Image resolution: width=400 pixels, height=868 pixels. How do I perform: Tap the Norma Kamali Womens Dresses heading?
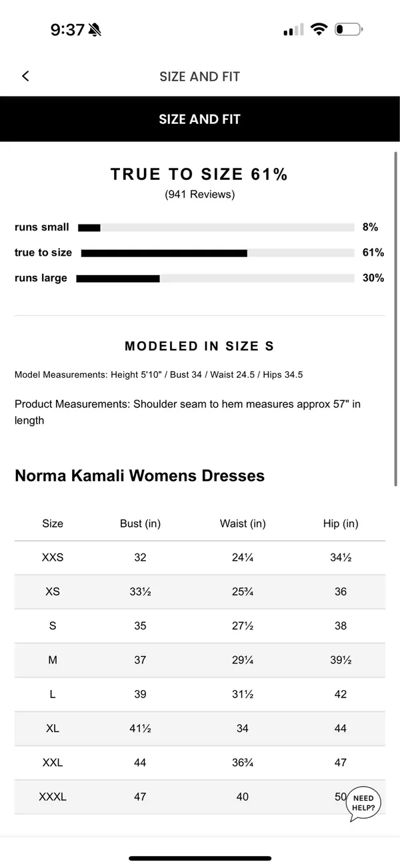point(139,476)
